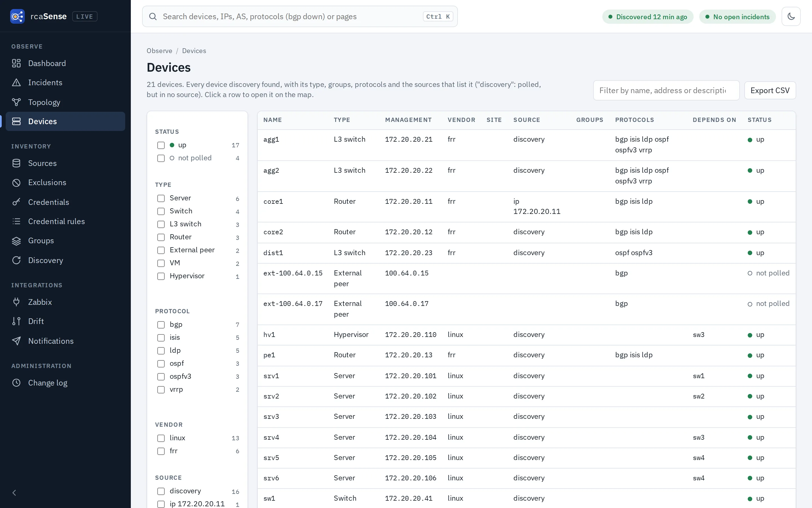Check the Router type filter
The image size is (812, 508).
pos(161,237)
